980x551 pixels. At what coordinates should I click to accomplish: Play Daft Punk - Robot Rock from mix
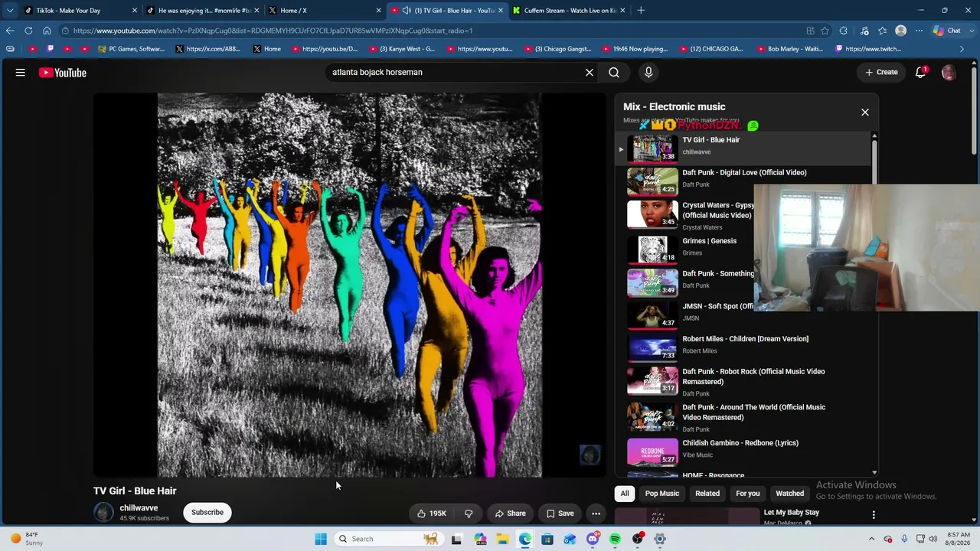[744, 382]
